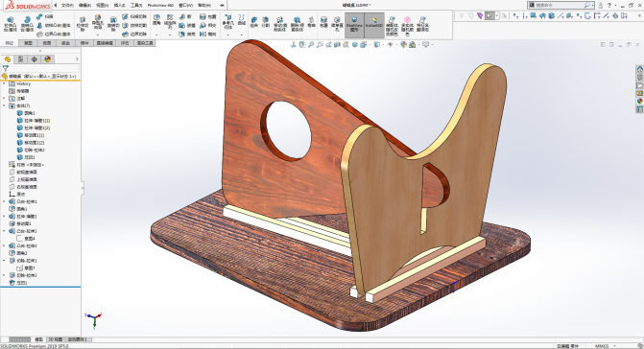This screenshot has height=349, width=644.
Task: Select the Mirror tool icon
Action: (x=203, y=35)
